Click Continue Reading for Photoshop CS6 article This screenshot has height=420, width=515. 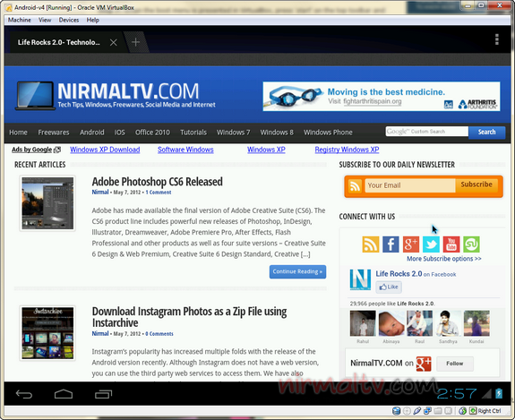[x=297, y=272]
